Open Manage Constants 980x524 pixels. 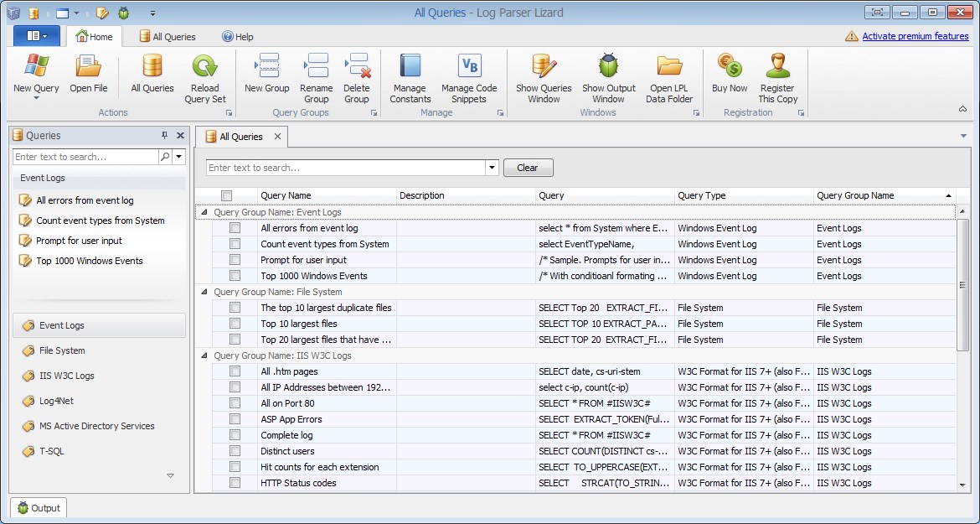coord(410,79)
